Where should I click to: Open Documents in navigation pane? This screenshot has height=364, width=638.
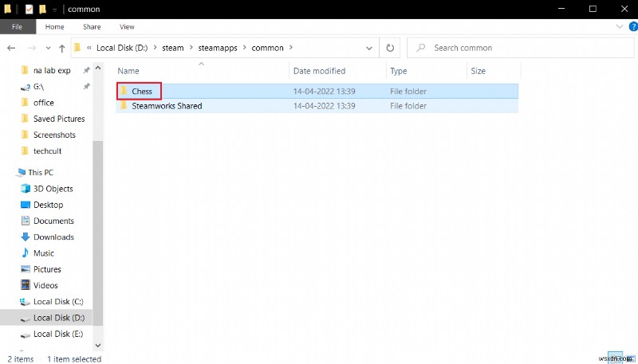(x=53, y=221)
